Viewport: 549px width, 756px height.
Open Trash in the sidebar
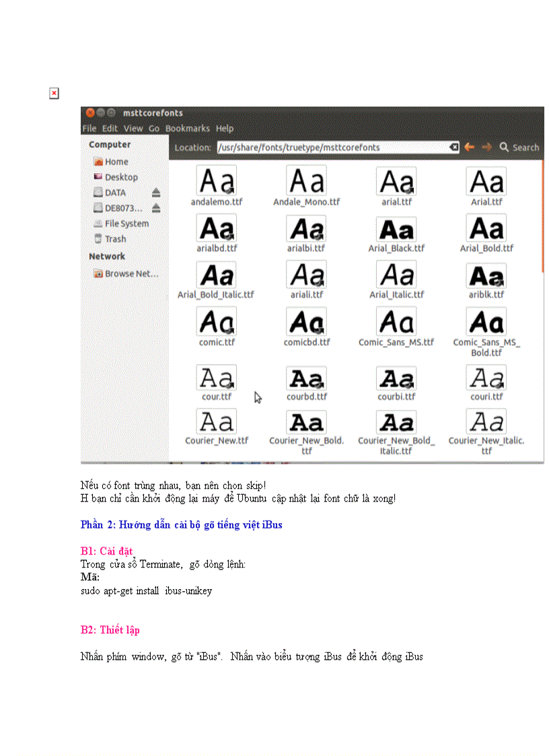114,239
